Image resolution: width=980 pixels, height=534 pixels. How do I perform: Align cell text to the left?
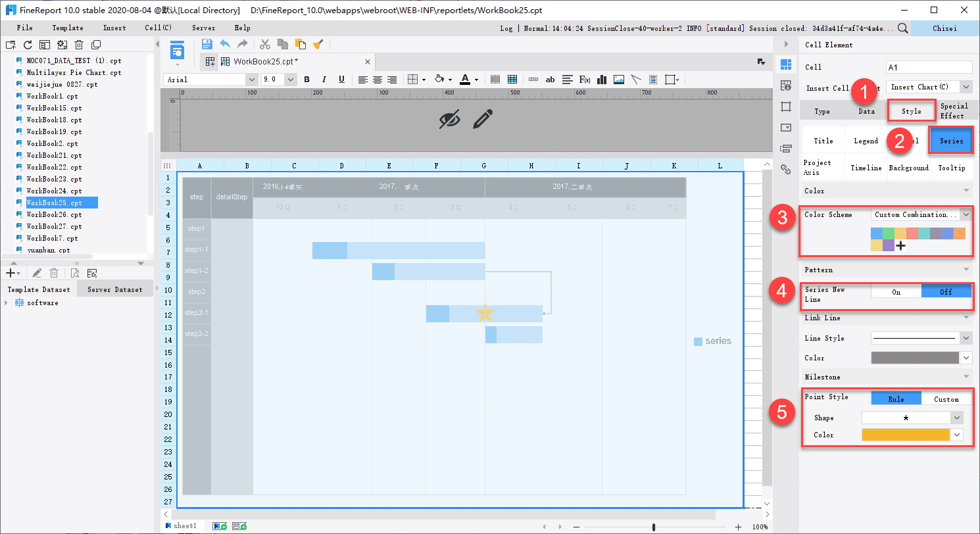coord(362,80)
